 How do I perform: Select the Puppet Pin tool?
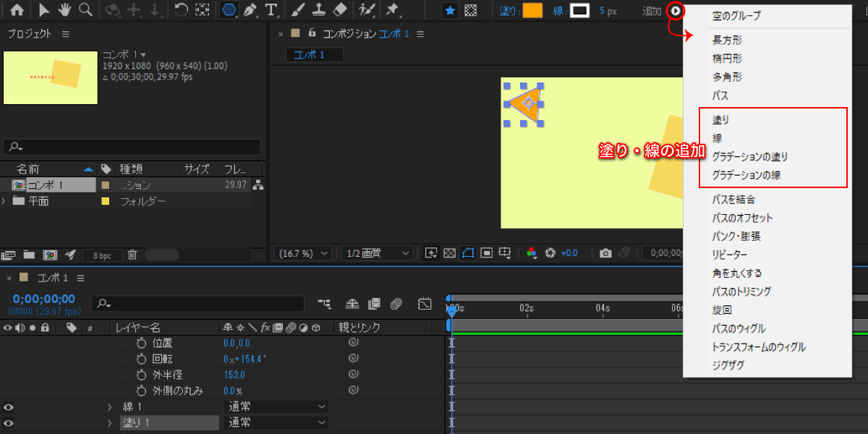392,10
